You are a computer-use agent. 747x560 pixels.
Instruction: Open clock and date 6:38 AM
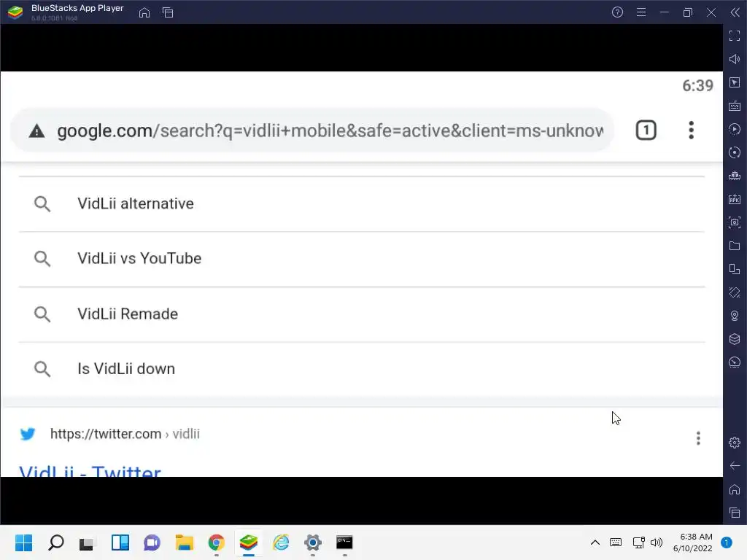pos(693,542)
